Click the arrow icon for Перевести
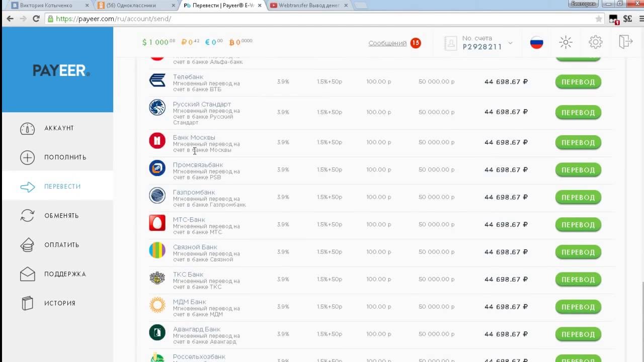644x362 pixels. [27, 187]
